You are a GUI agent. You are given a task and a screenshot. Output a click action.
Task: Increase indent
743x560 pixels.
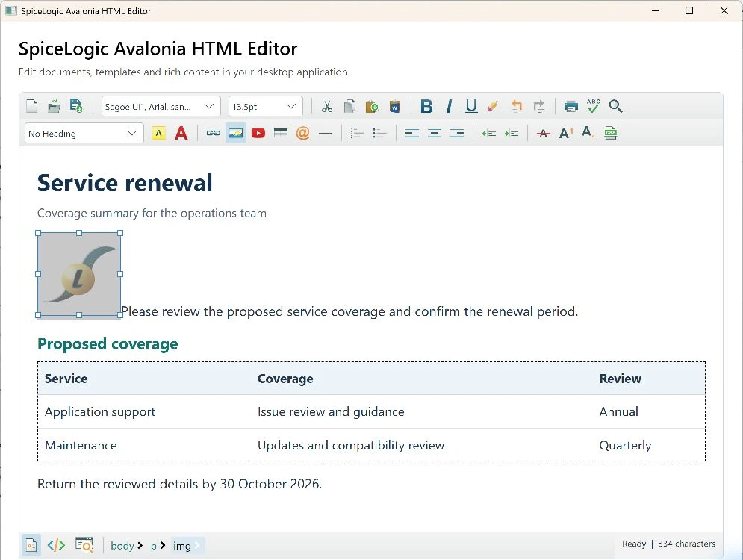tap(512, 133)
